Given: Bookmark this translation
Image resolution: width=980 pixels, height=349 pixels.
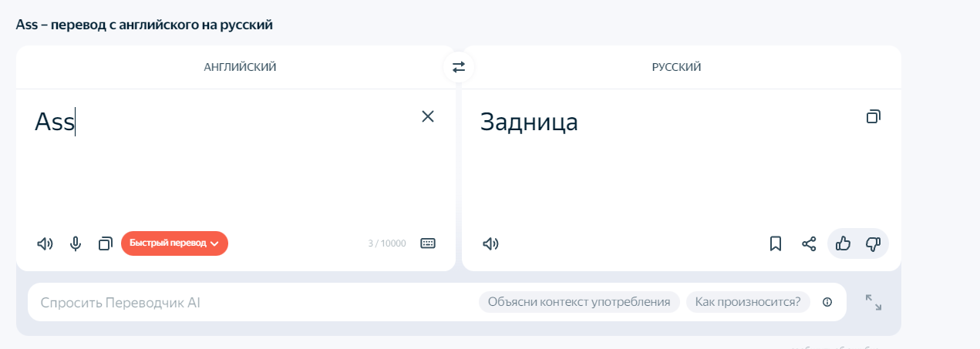Looking at the screenshot, I should pos(776,243).
